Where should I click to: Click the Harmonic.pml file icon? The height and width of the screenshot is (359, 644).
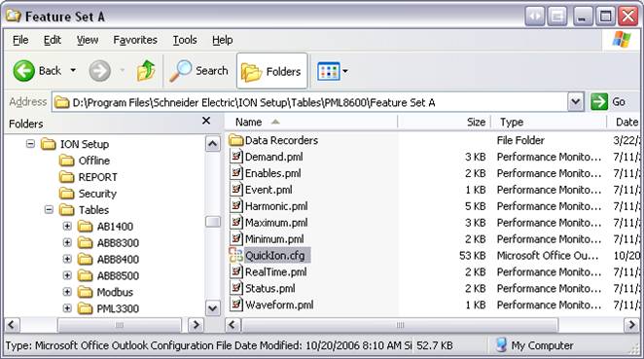[x=236, y=206]
